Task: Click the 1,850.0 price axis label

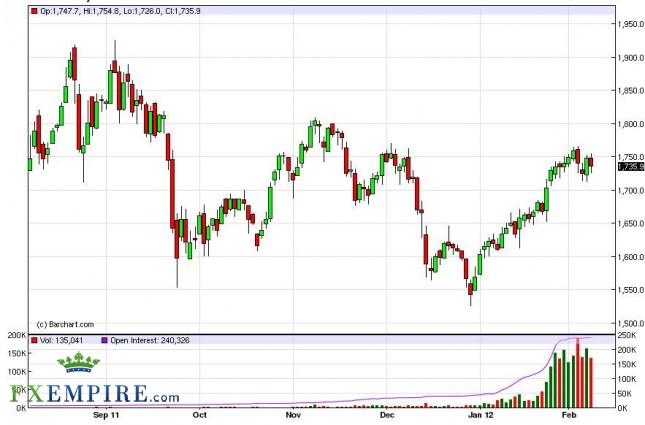Action: [x=631, y=91]
